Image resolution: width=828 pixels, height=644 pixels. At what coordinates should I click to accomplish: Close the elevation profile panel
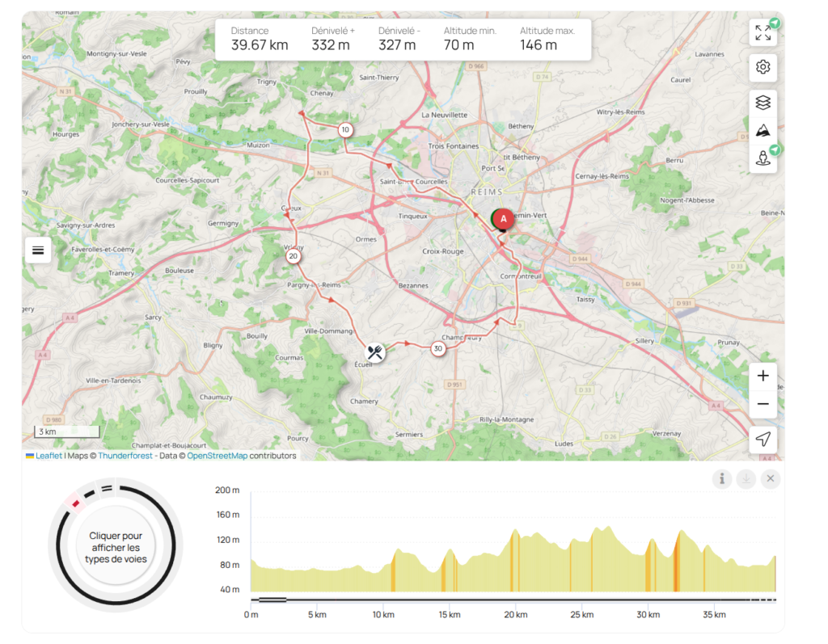[x=770, y=479]
